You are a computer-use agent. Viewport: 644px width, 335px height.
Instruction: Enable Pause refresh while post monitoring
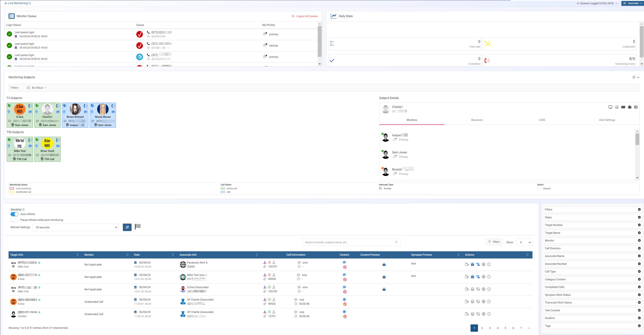[x=15, y=220]
